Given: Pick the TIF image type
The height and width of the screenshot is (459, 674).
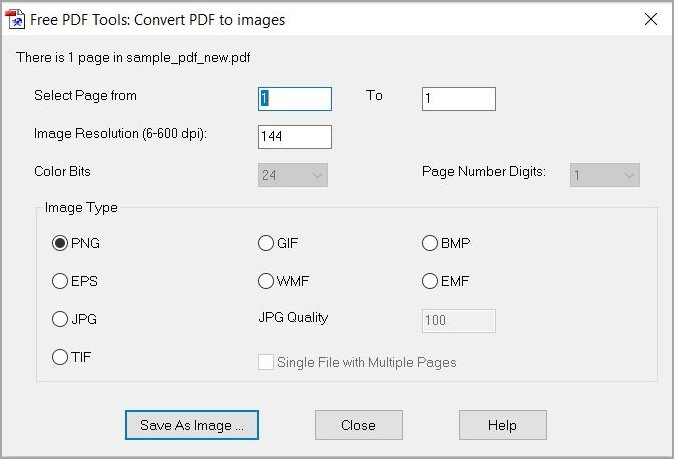Looking at the screenshot, I should 60,357.
